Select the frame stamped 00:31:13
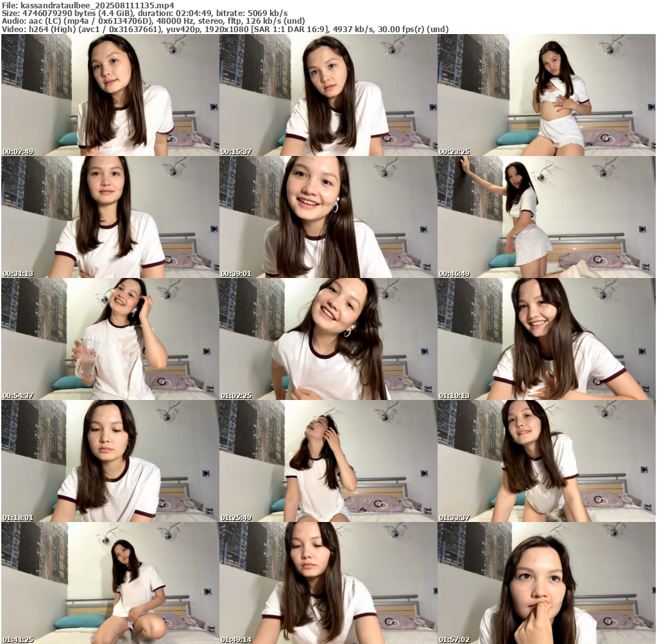 [110, 217]
